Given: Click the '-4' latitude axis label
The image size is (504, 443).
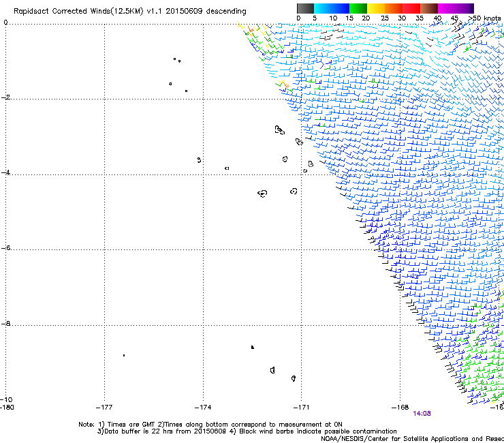Looking at the screenshot, I should [x=5, y=172].
